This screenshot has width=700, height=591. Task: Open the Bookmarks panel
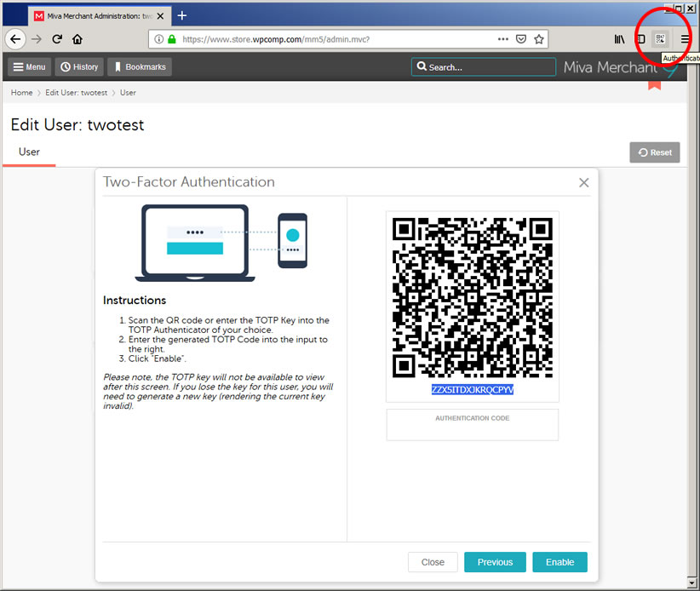pyautogui.click(x=140, y=67)
